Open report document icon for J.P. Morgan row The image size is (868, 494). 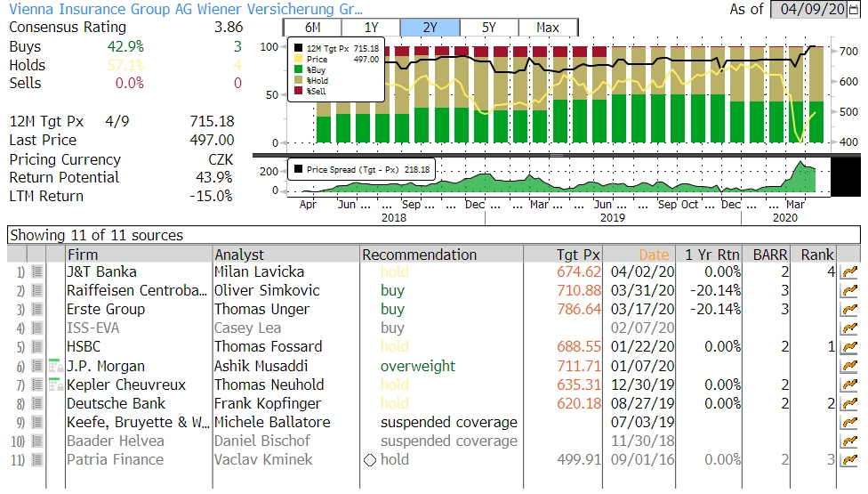click(x=37, y=366)
